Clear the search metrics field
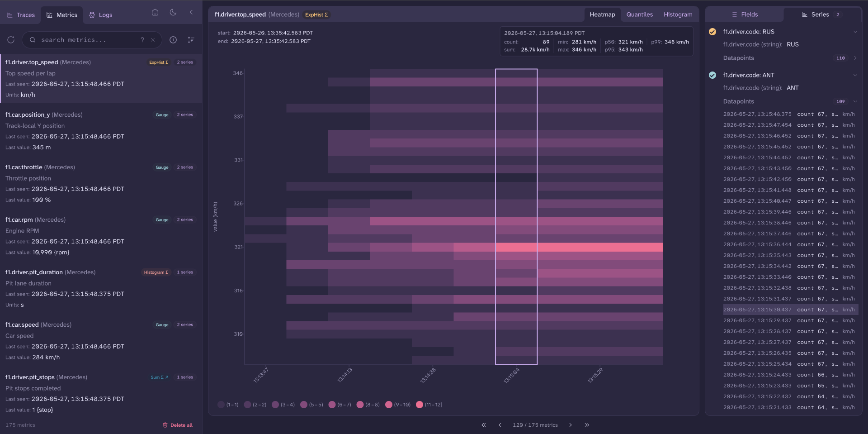The height and width of the screenshot is (434, 868). pos(153,40)
